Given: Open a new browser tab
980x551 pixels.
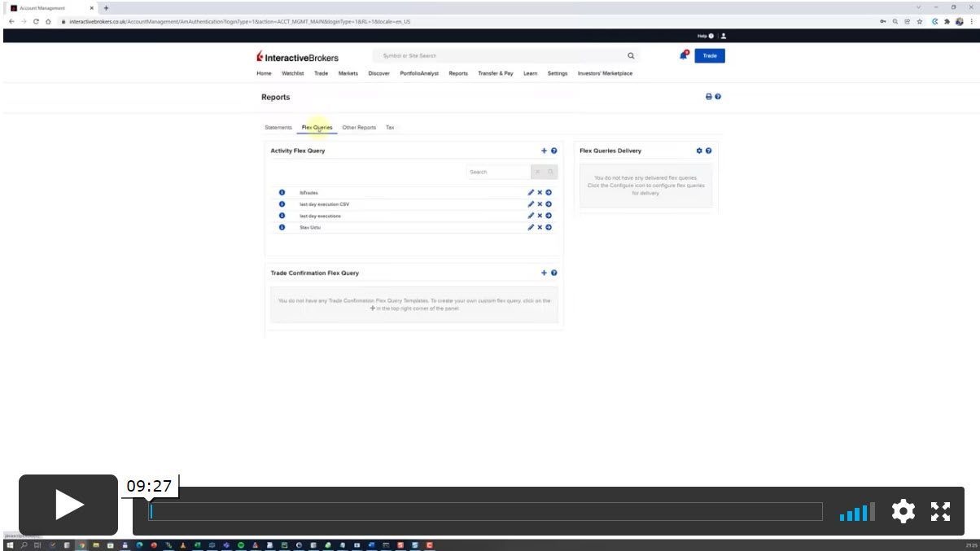Looking at the screenshot, I should (106, 7).
